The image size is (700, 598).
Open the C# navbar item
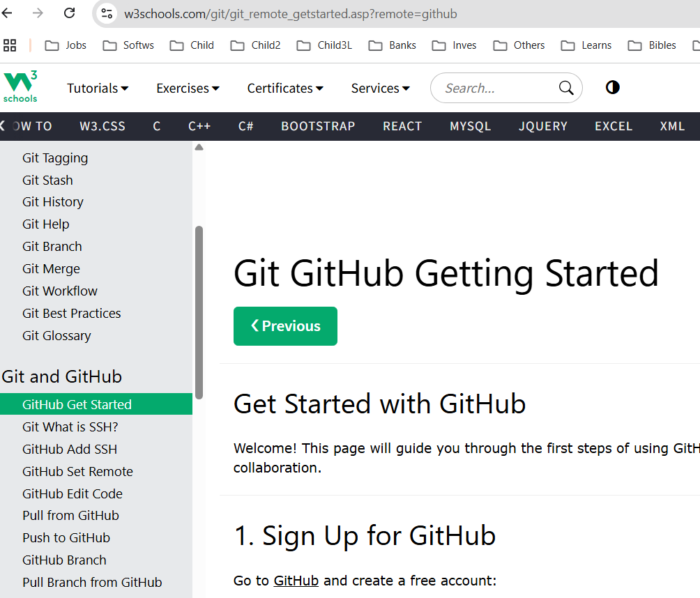pos(245,126)
